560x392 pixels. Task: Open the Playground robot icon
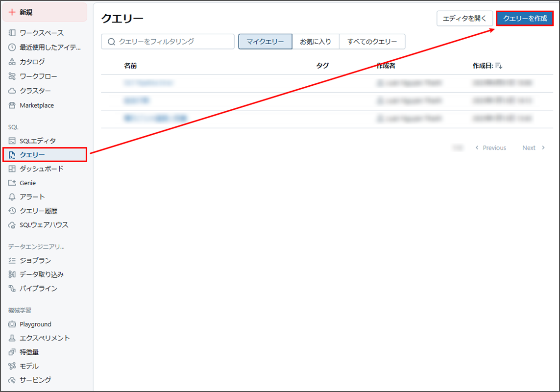coord(12,324)
